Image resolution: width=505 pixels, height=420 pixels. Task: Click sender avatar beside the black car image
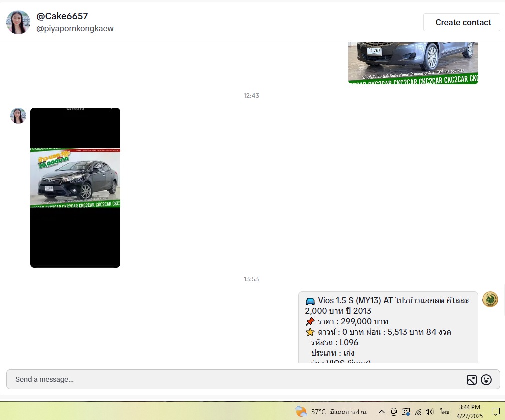18,116
